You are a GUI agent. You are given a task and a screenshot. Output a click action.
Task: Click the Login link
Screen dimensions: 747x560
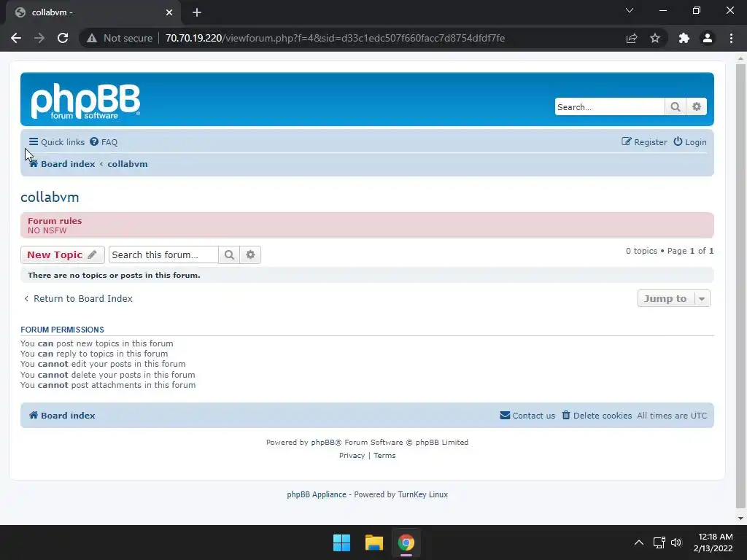[x=690, y=142]
